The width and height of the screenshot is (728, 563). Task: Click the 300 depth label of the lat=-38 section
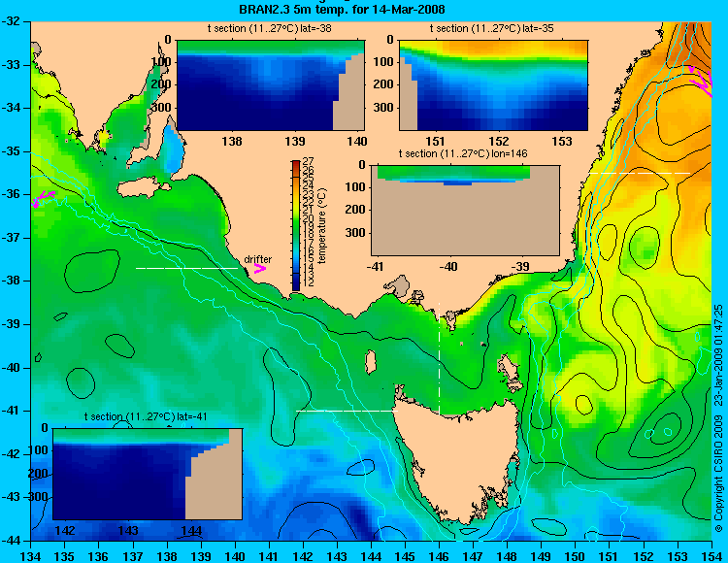tap(163, 107)
